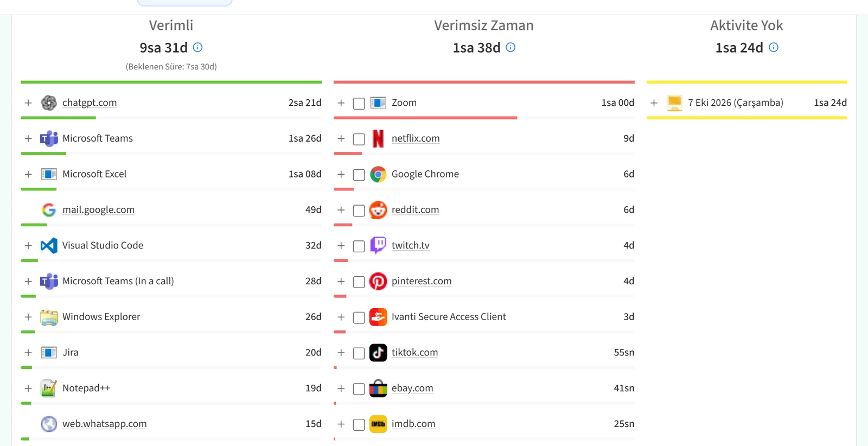Click the TikTok logo icon

pyautogui.click(x=378, y=353)
